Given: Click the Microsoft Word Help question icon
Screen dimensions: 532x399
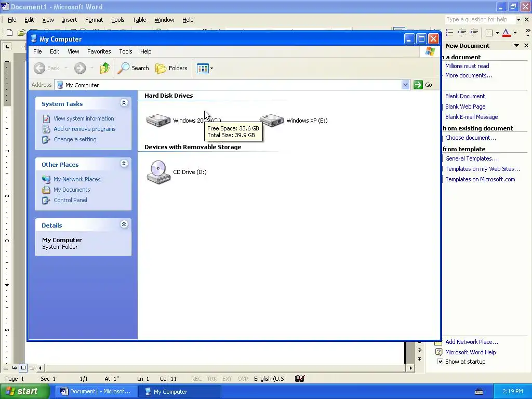Looking at the screenshot, I should pyautogui.click(x=438, y=352).
